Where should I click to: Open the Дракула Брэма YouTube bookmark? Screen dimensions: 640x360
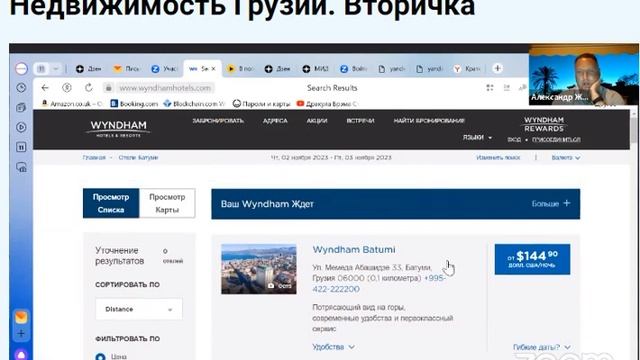327,104
